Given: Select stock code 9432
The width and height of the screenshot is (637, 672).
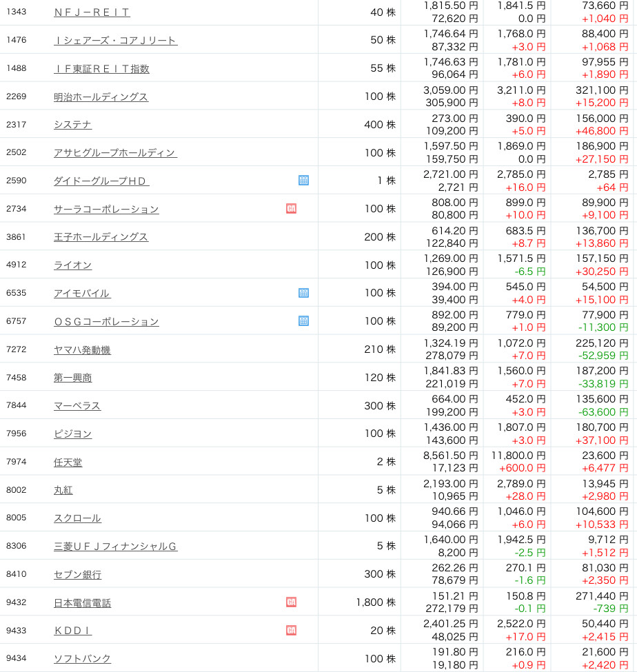Looking at the screenshot, I should (x=17, y=602).
